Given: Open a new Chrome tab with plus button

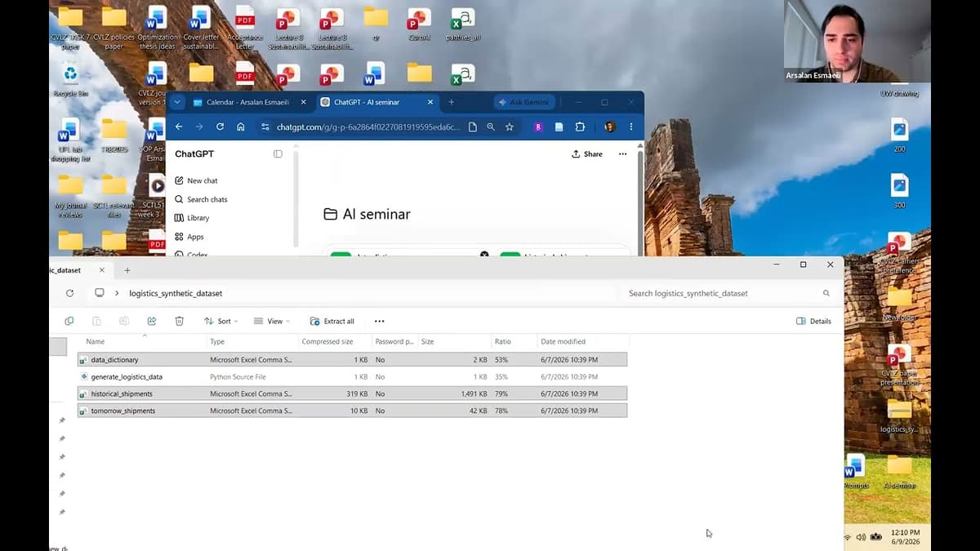Looking at the screenshot, I should (451, 102).
